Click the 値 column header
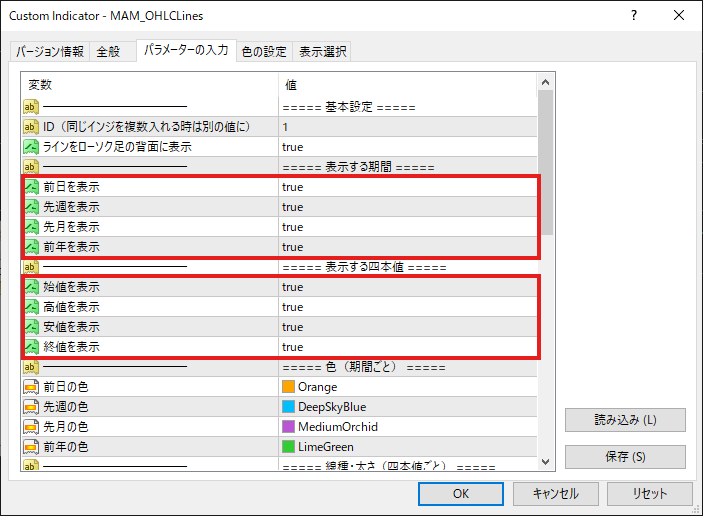The height and width of the screenshot is (516, 703). [x=407, y=84]
